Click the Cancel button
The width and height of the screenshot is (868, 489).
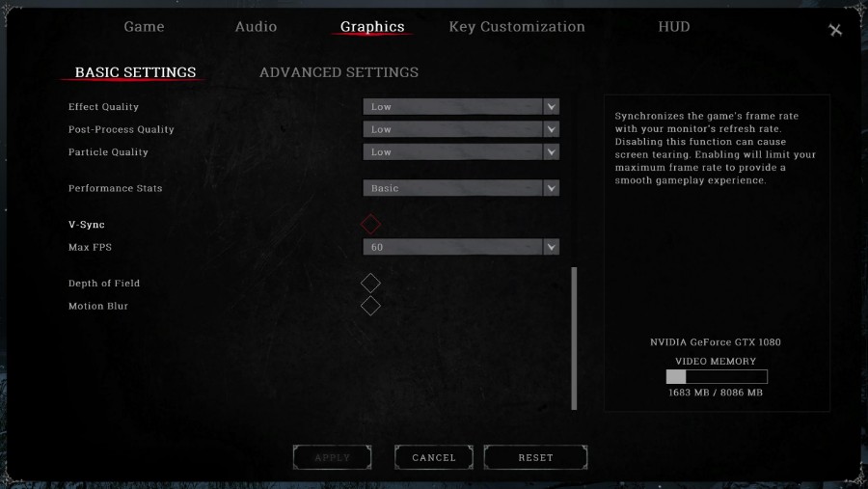click(434, 457)
